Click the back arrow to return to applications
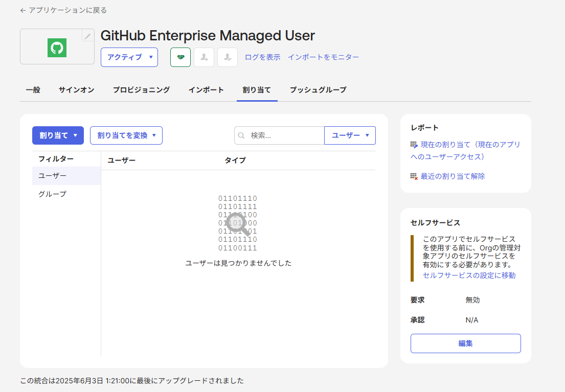Viewport: 565px width, 392px height. 22,10
